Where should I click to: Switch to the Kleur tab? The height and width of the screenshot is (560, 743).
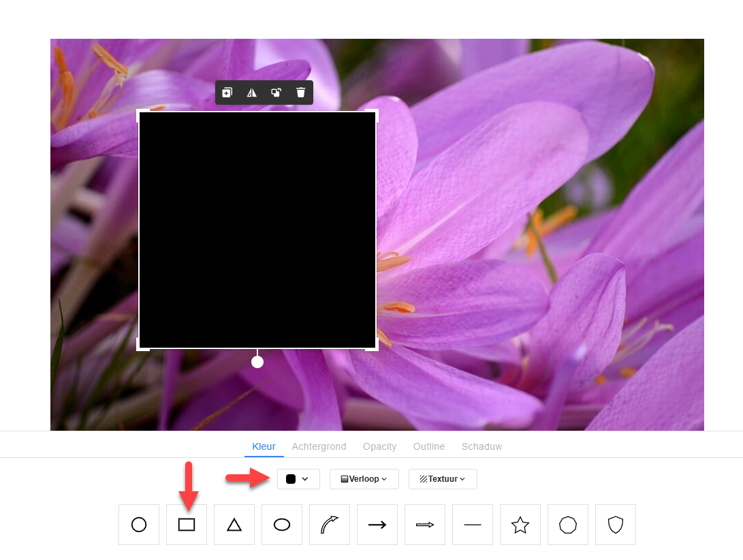coord(264,446)
